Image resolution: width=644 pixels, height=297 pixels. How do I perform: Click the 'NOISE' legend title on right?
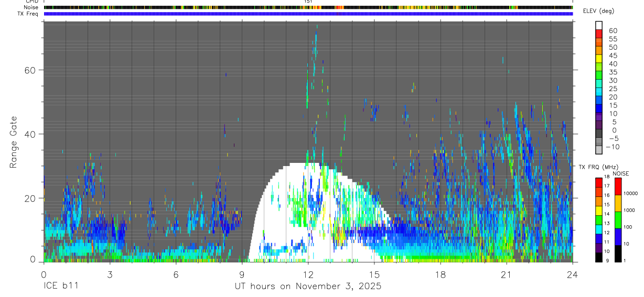pos(621,173)
